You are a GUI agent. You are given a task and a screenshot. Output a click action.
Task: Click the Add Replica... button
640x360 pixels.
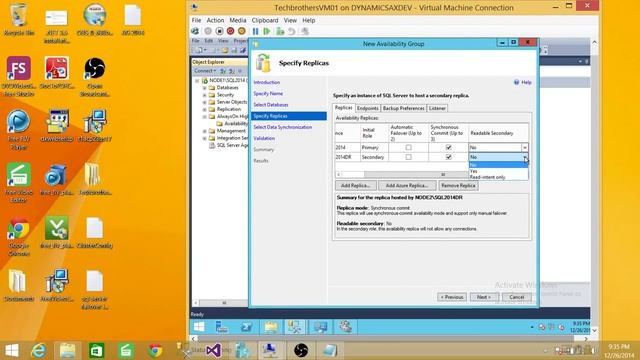click(355, 185)
